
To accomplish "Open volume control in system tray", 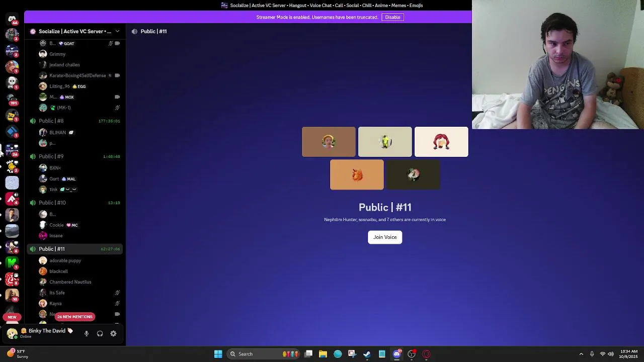I will pos(611,354).
